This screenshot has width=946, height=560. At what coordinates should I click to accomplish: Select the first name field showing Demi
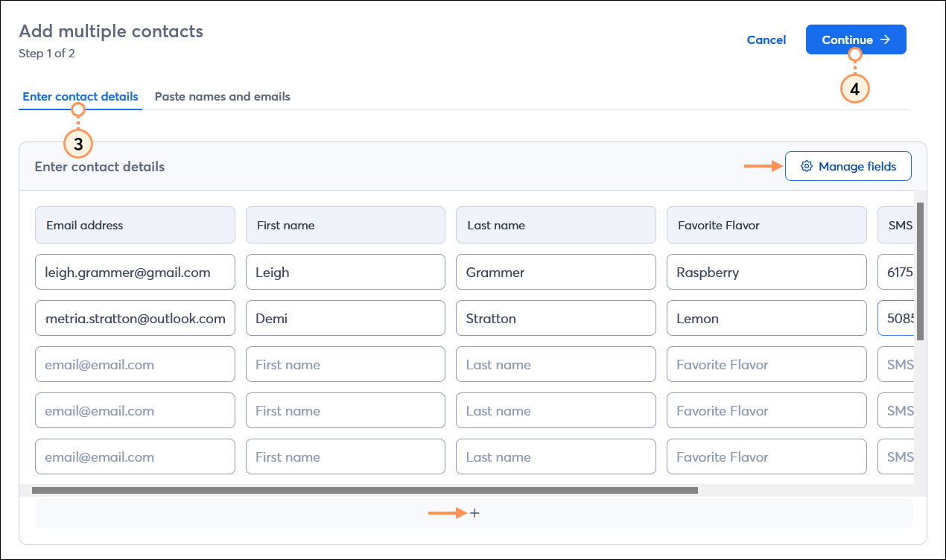(345, 318)
